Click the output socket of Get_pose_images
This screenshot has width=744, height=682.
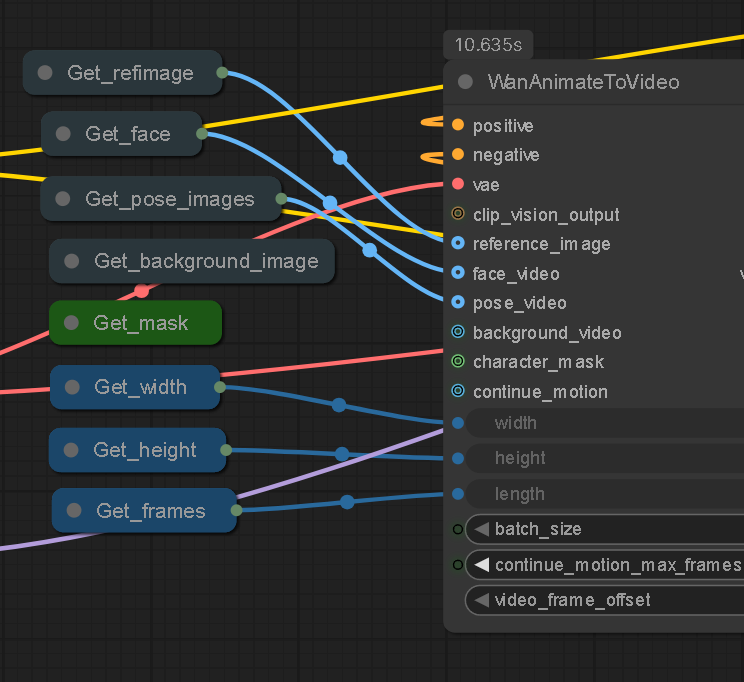281,198
